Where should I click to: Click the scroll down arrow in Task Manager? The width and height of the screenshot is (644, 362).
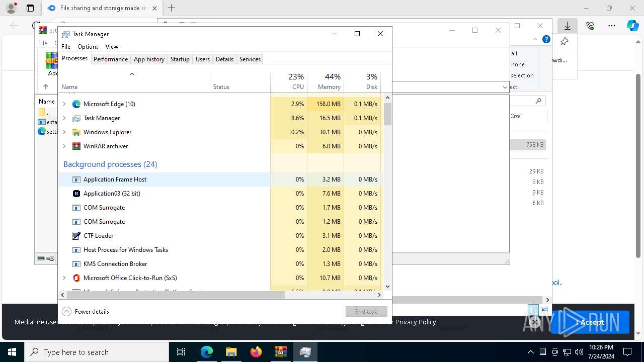pos(387,287)
